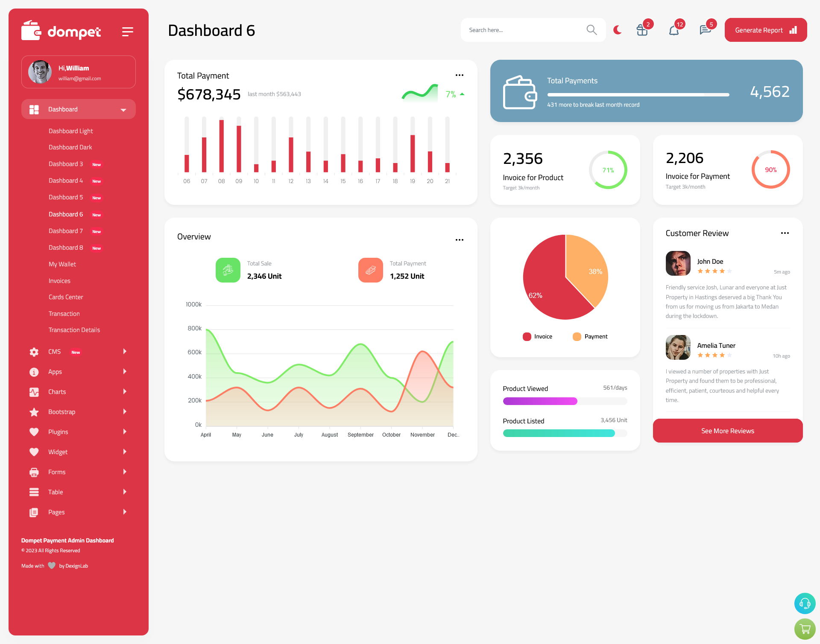Click the search magnifier icon
Screen dimensions: 820x644
(591, 29)
